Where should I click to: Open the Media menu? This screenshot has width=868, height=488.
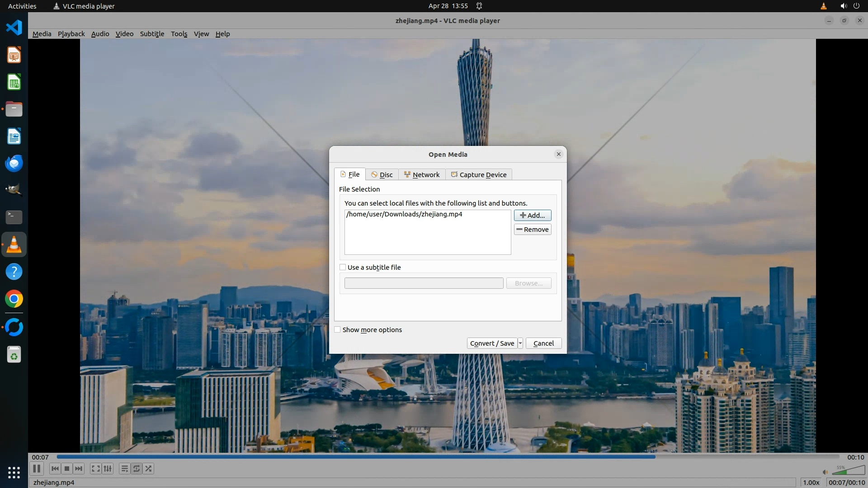[42, 34]
